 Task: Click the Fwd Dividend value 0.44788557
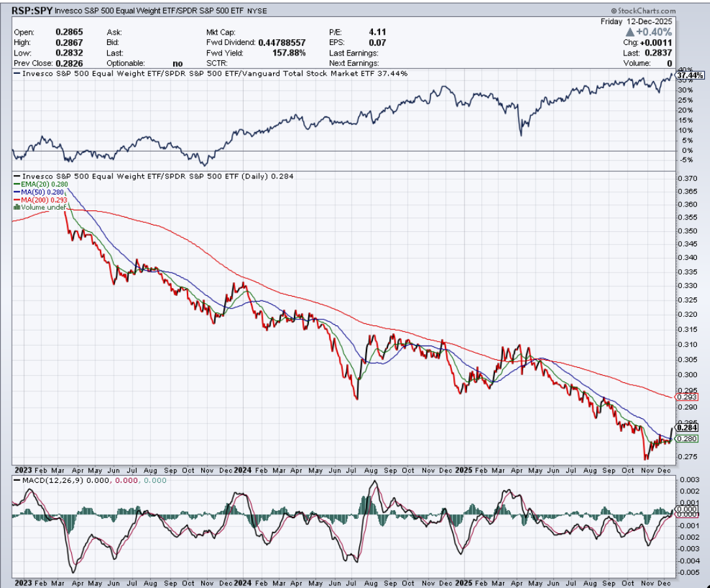[282, 42]
